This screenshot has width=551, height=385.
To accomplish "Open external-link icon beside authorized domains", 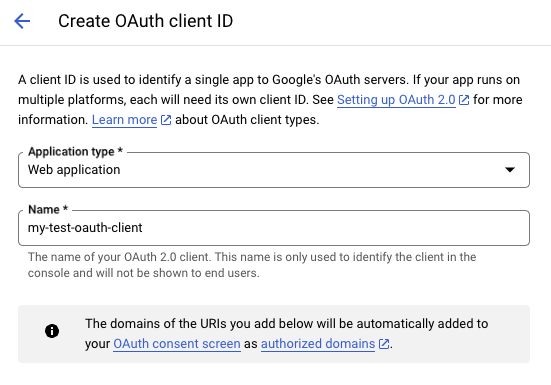I will tap(384, 344).
